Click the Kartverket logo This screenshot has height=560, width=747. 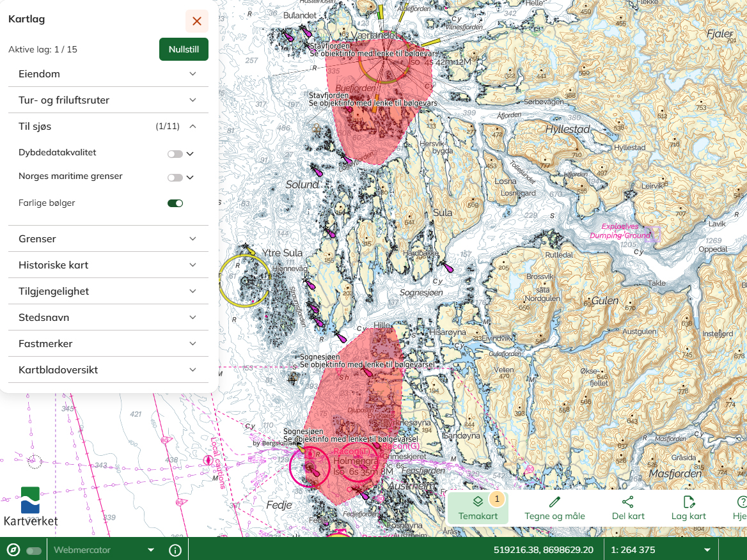31,506
